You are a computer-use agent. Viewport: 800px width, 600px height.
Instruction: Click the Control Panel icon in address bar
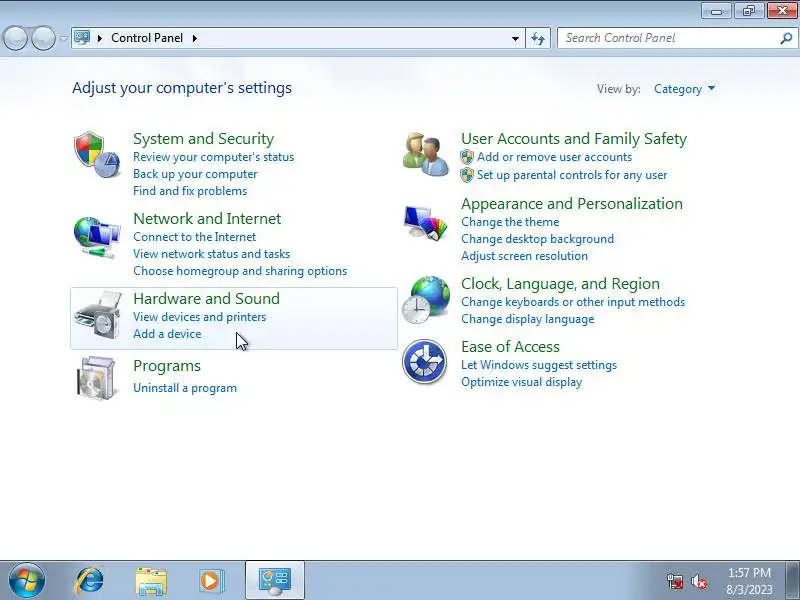pyautogui.click(x=82, y=38)
